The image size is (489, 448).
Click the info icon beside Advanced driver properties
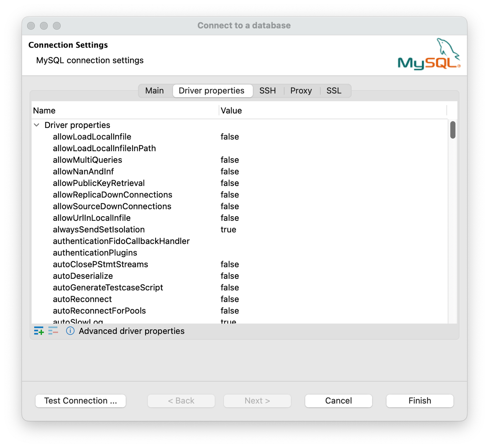(70, 331)
